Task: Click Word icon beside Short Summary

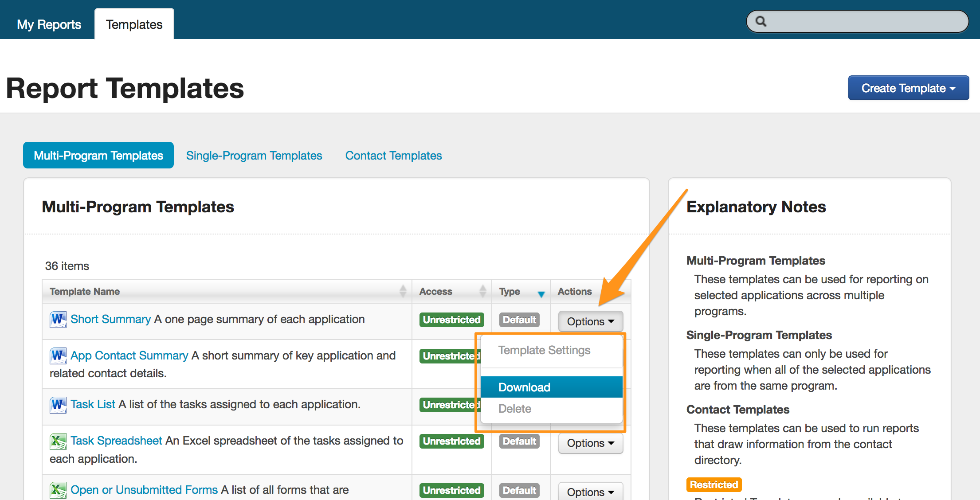Action: [58, 319]
